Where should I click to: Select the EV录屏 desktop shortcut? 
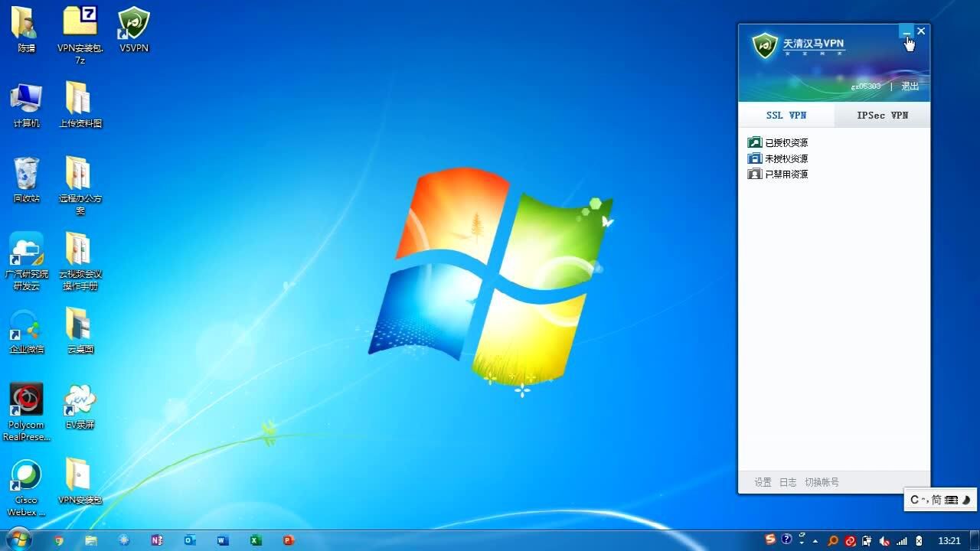80,407
